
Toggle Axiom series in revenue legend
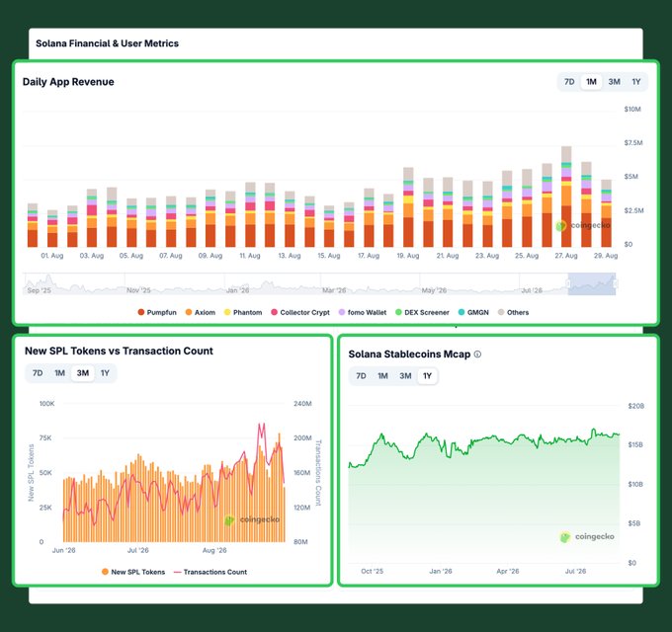(x=201, y=312)
